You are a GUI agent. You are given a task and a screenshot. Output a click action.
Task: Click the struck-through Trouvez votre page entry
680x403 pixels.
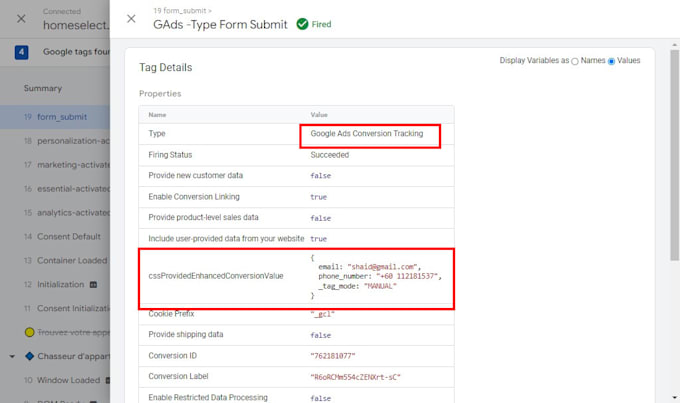tap(73, 332)
